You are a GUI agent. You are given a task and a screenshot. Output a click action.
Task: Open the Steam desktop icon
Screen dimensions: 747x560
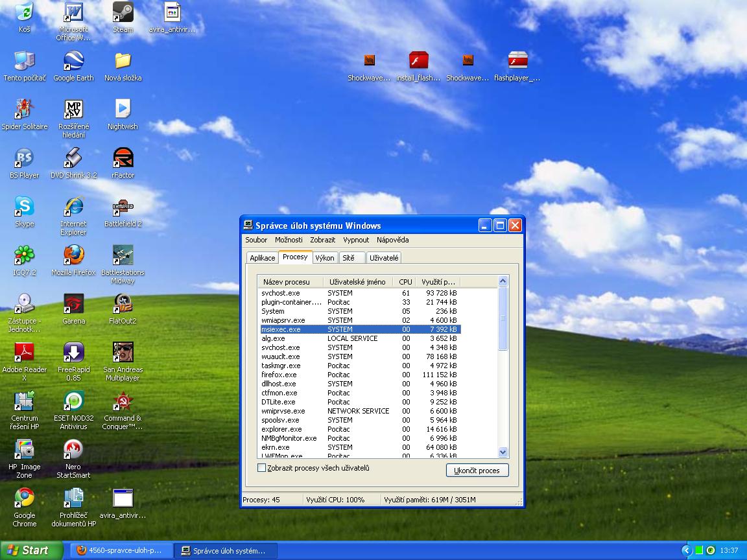(x=123, y=13)
